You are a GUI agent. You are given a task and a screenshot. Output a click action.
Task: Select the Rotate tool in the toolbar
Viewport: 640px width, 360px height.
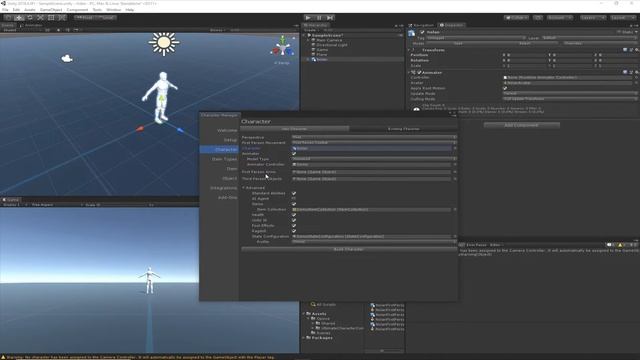(30, 18)
